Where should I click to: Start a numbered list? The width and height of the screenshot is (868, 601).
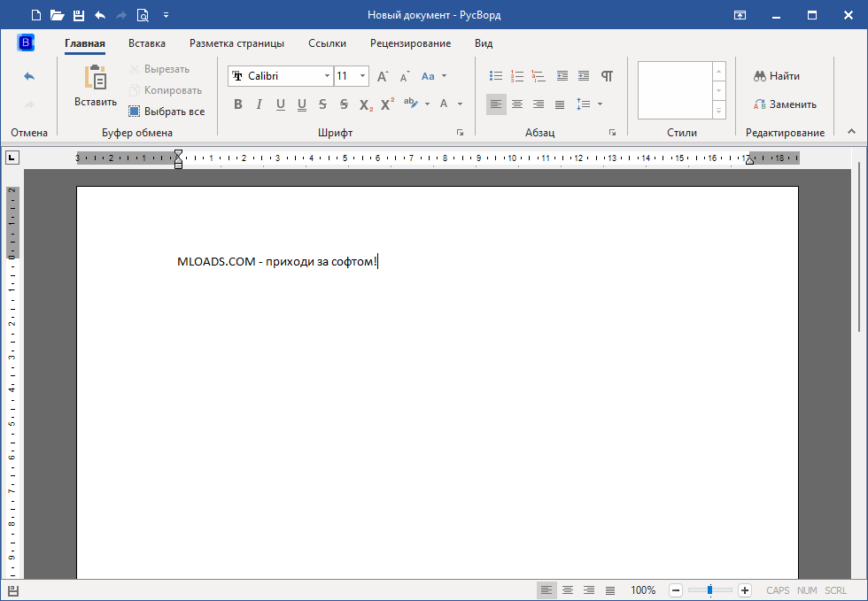518,76
